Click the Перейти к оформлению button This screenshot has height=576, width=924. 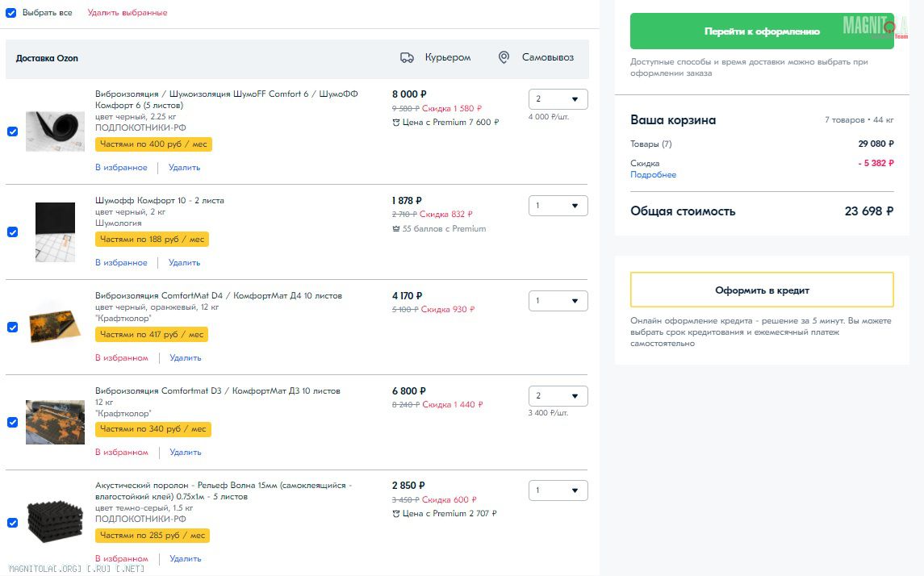[762, 31]
